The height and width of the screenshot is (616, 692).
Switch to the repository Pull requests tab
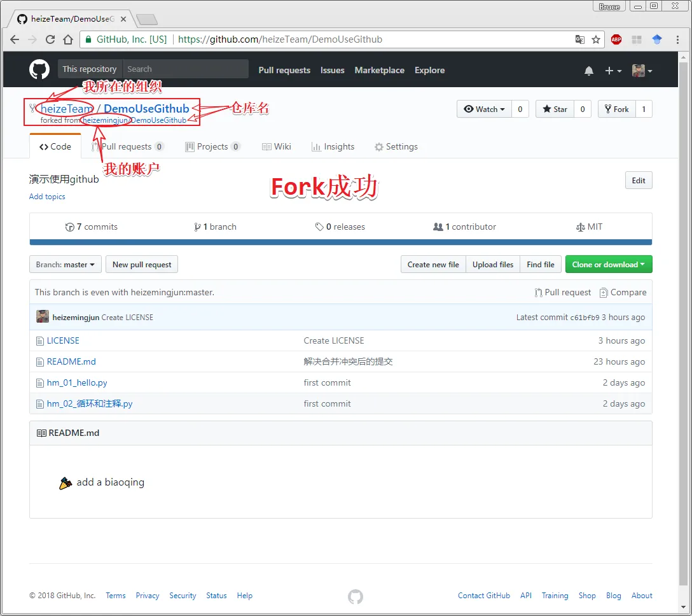pos(128,146)
